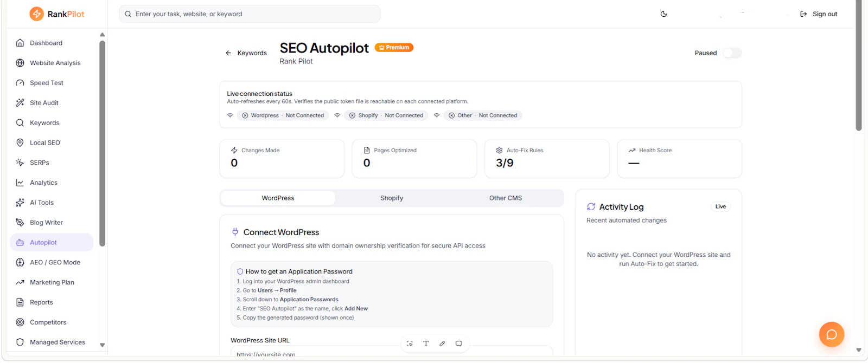The height and width of the screenshot is (363, 868).
Task: Open the orange chat support bubble
Action: coord(832,334)
